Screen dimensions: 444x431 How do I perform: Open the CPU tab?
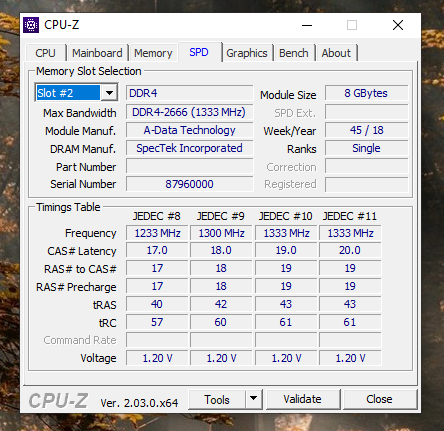coord(45,53)
